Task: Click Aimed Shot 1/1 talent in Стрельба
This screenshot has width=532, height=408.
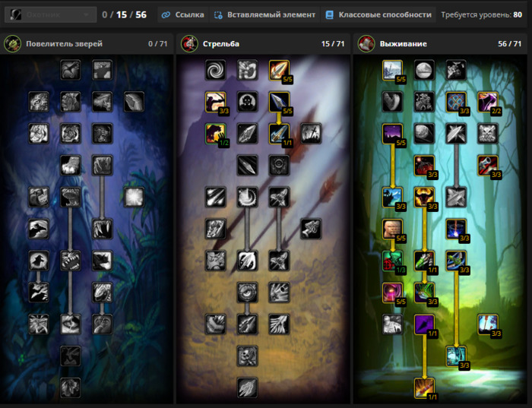Action: [x=279, y=134]
